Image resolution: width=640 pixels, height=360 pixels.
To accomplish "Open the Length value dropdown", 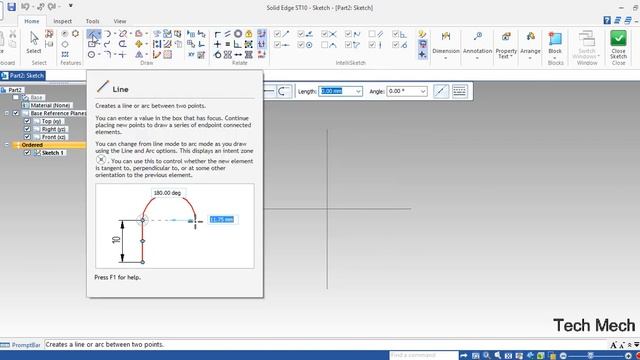I will pyautogui.click(x=358, y=91).
